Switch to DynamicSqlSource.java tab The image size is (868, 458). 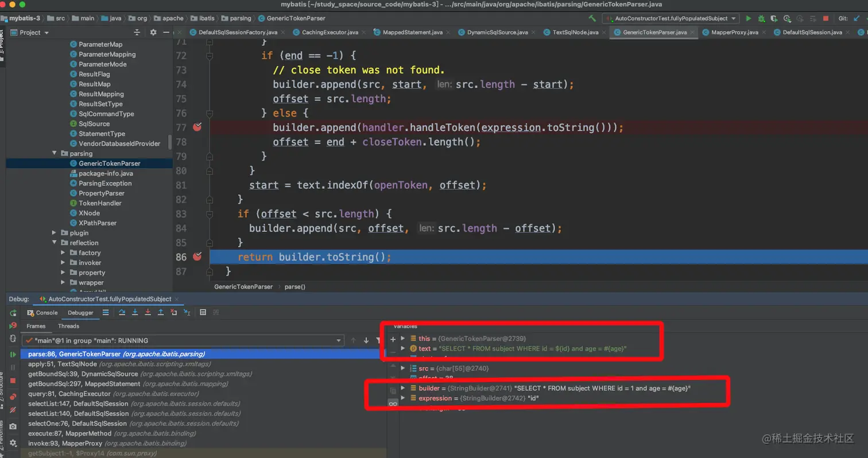(x=497, y=32)
